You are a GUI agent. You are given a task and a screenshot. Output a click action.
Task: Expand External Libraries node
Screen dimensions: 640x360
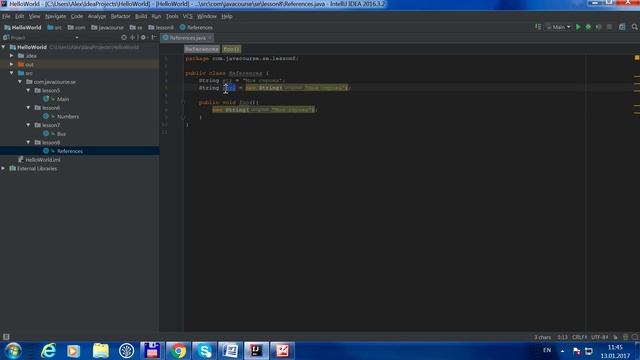click(x=4, y=168)
